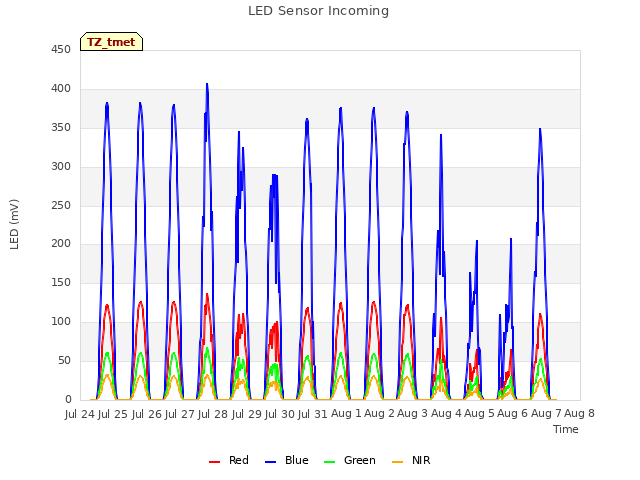This screenshot has width=640, height=480.
Task: Click the blue peak reaching 350 on Aug 7
Action: click(540, 129)
